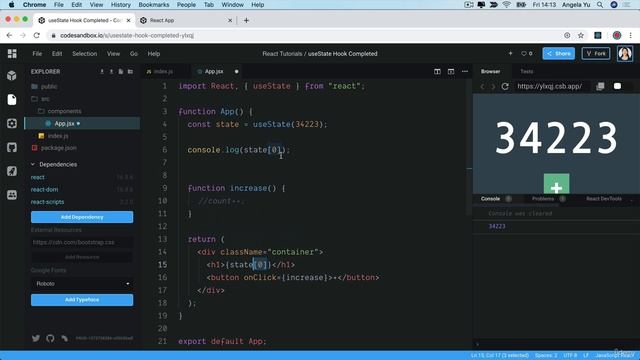The height and width of the screenshot is (360, 640).
Task: Open the react-scripts dependency link
Action: pos(47,202)
